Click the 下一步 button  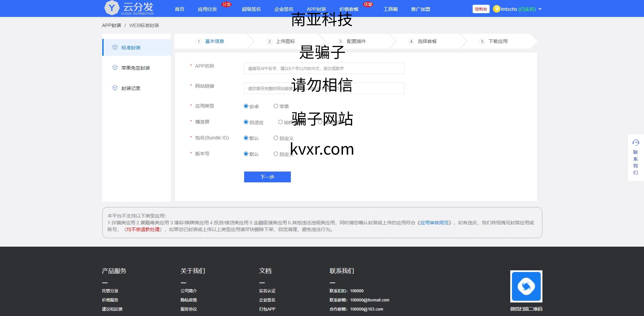coord(267,177)
